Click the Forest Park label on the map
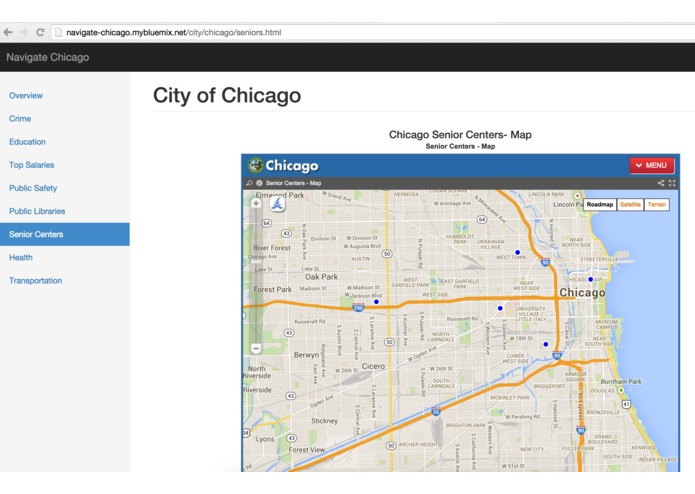The image size is (695, 494). pos(273,289)
